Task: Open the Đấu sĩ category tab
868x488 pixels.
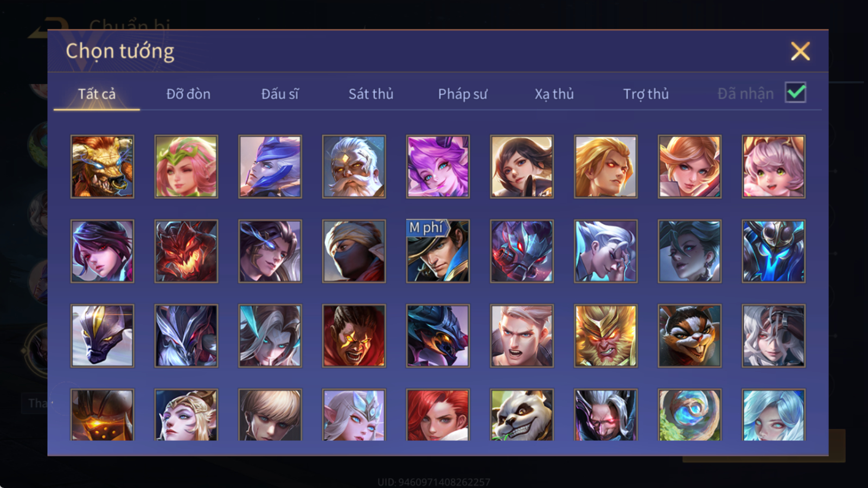Action: tap(280, 94)
